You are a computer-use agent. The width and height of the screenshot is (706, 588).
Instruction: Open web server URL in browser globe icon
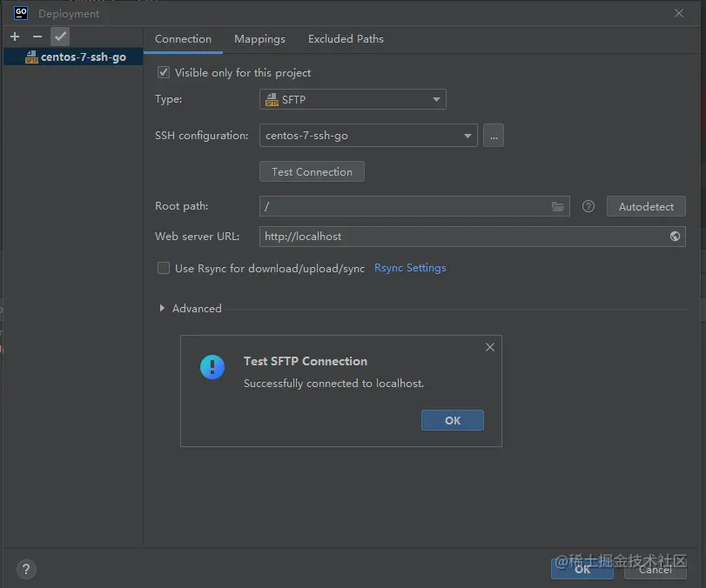coord(675,237)
